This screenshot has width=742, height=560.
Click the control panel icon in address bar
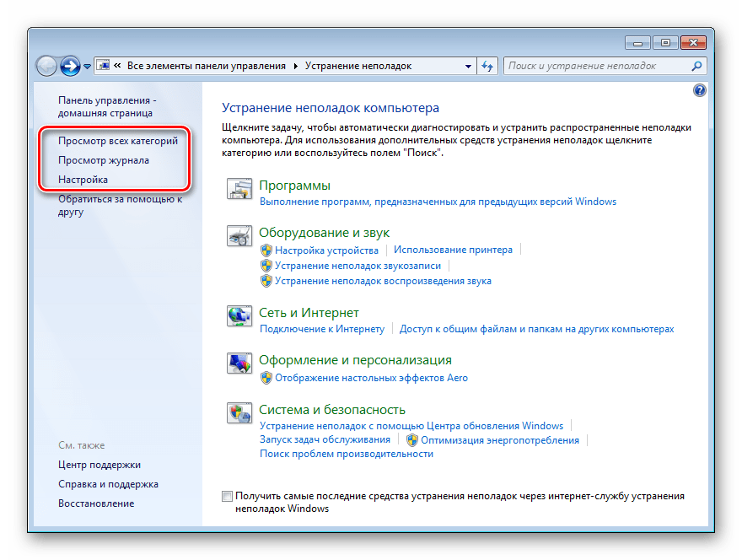pos(103,65)
